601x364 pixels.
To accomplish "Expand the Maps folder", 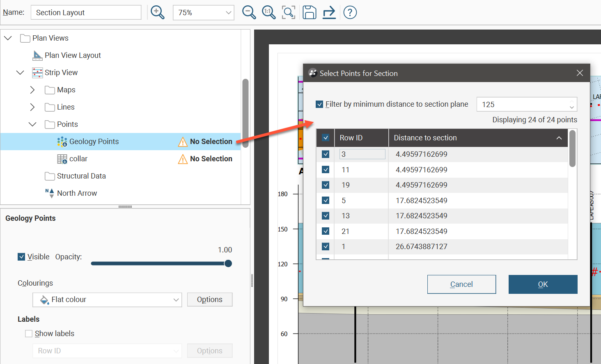I will [x=32, y=90].
